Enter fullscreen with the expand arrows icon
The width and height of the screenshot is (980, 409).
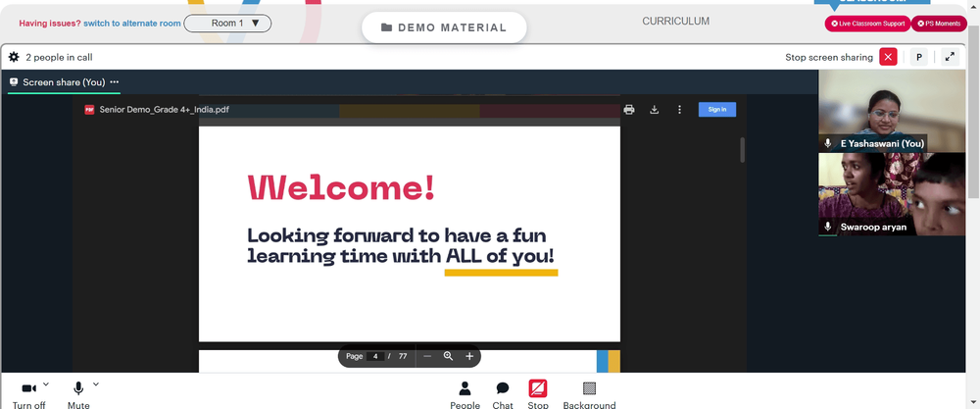click(x=950, y=57)
